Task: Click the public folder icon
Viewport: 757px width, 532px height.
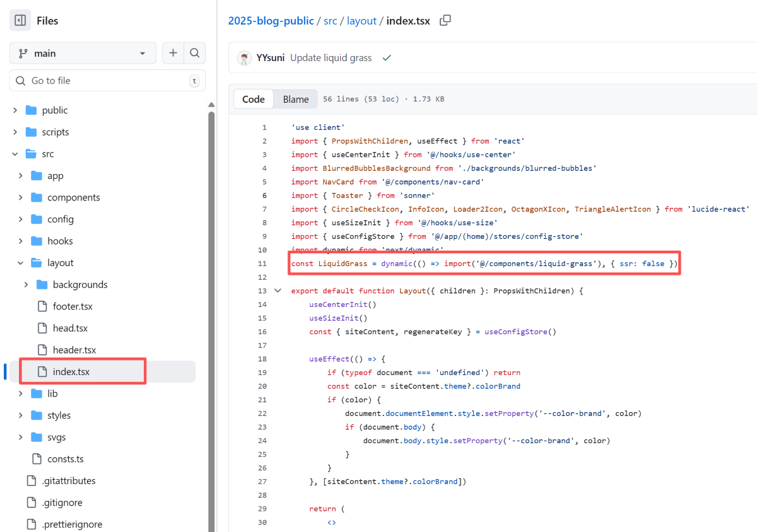Action: click(x=32, y=110)
